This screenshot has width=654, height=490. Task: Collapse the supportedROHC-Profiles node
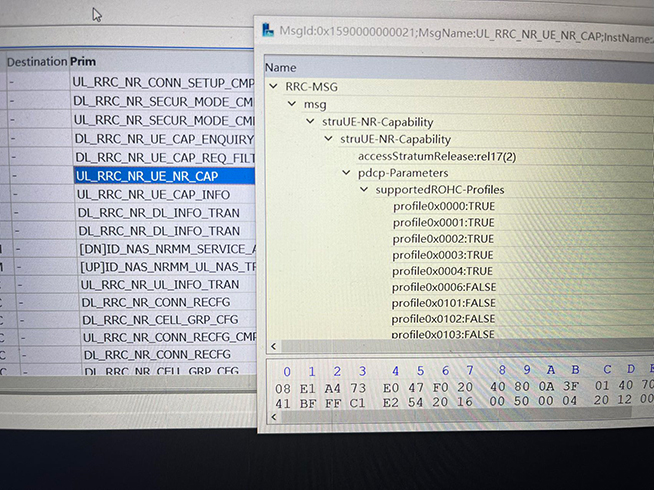pyautogui.click(x=365, y=190)
